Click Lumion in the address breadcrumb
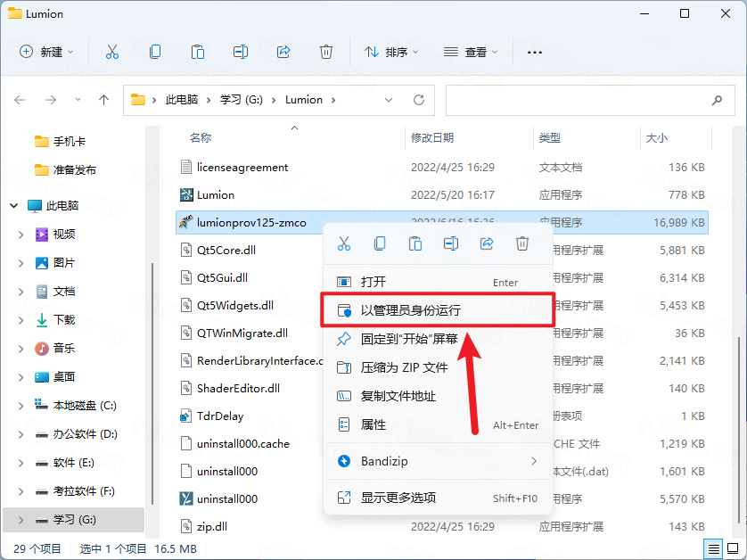This screenshot has width=747, height=560. [304, 100]
